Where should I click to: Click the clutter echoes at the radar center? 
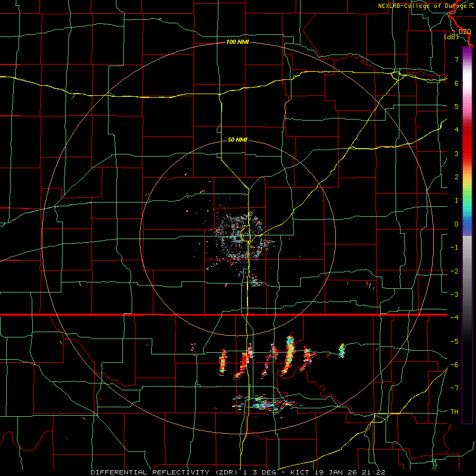pos(240,237)
